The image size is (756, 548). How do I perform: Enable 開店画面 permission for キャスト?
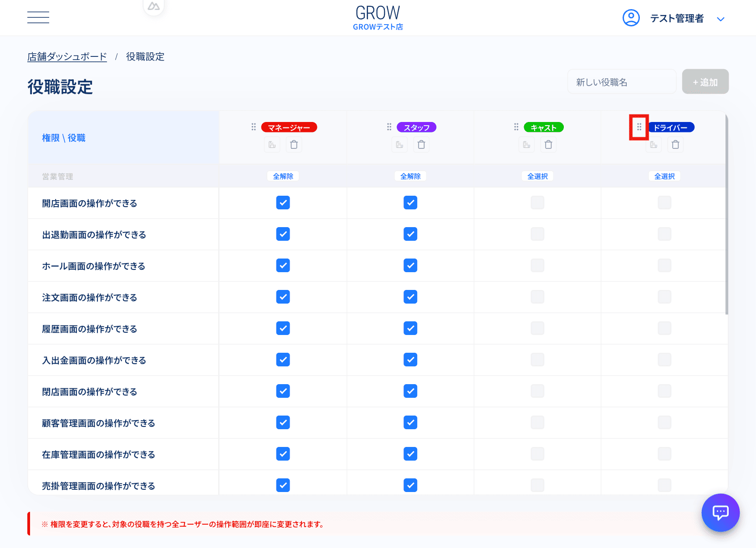pos(537,203)
